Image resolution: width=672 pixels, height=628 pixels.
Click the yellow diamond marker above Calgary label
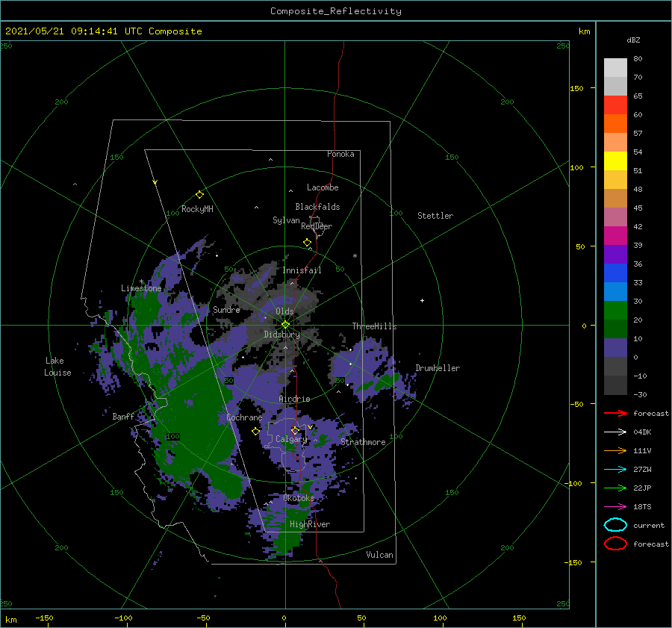click(x=295, y=430)
